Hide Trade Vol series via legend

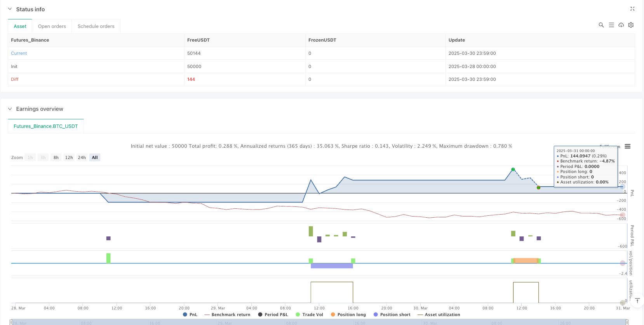(309, 315)
